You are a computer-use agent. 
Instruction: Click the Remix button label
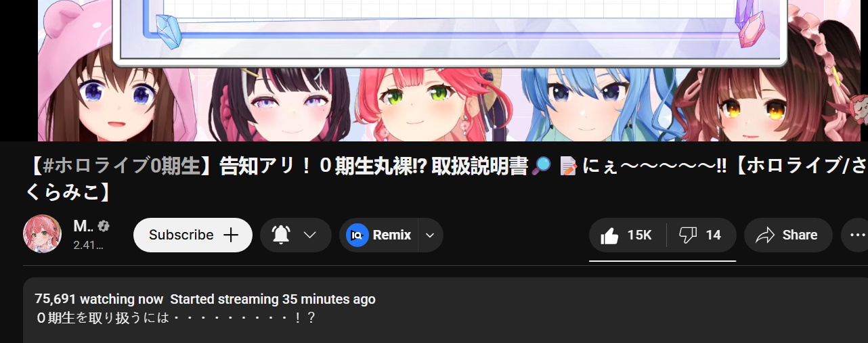(x=392, y=235)
